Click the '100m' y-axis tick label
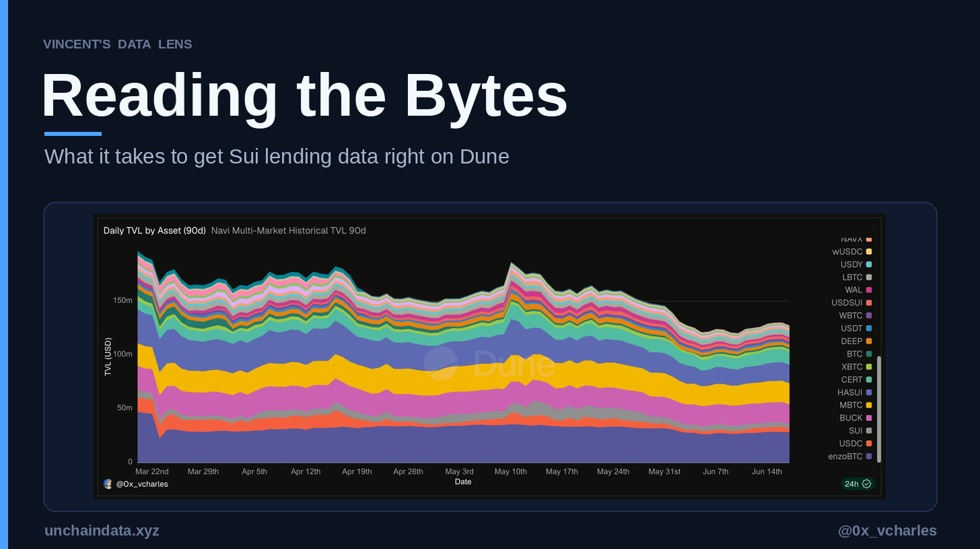Screen dimensions: 980x549 [x=123, y=354]
